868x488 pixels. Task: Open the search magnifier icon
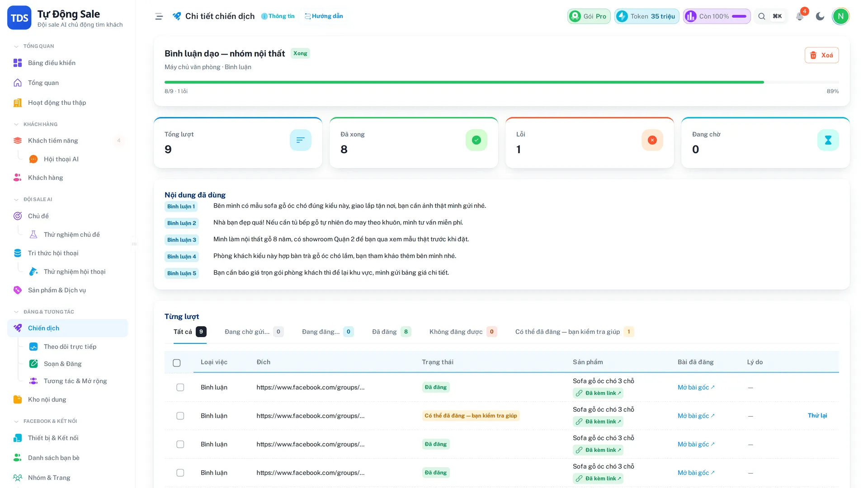(x=762, y=16)
